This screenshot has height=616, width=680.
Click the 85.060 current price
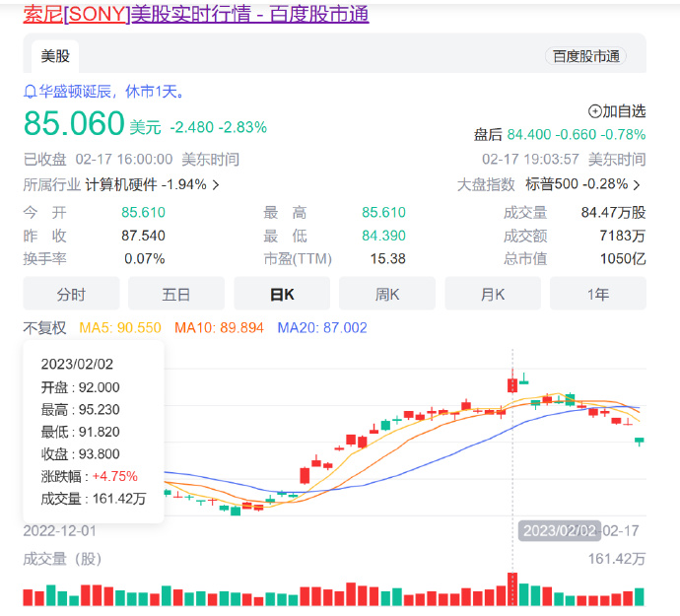[74, 123]
